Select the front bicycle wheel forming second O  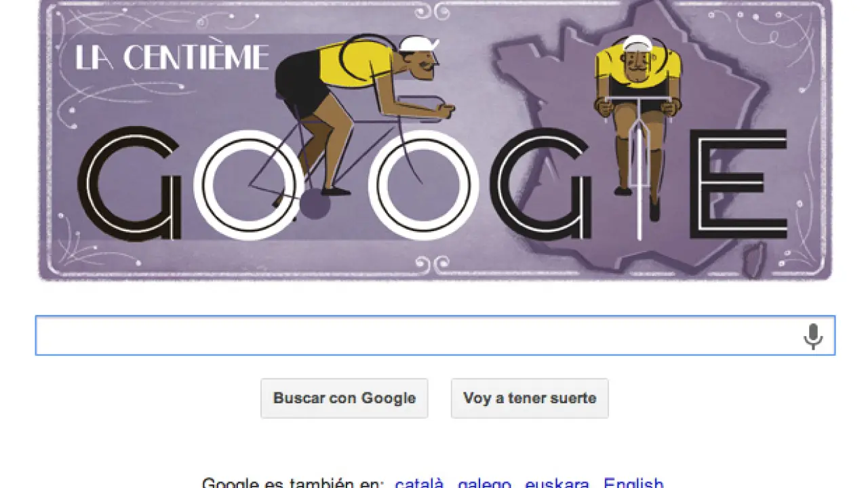pos(428,185)
